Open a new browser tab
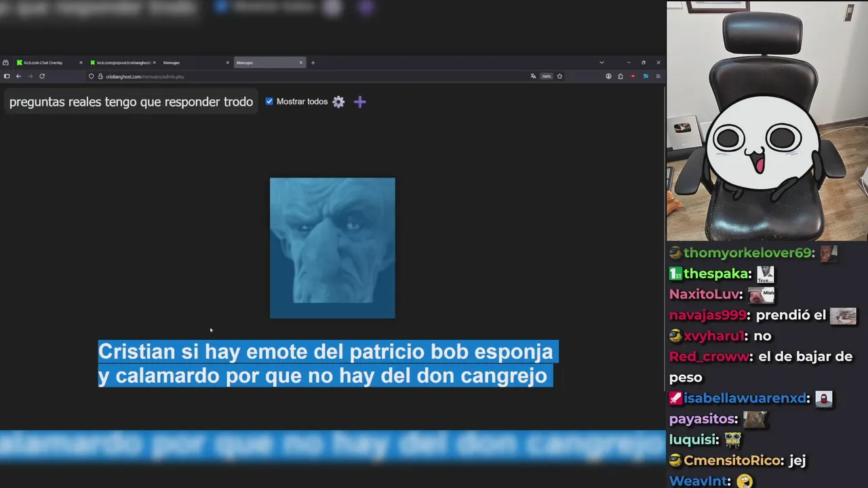Screen dimensions: 868x488 [313, 62]
